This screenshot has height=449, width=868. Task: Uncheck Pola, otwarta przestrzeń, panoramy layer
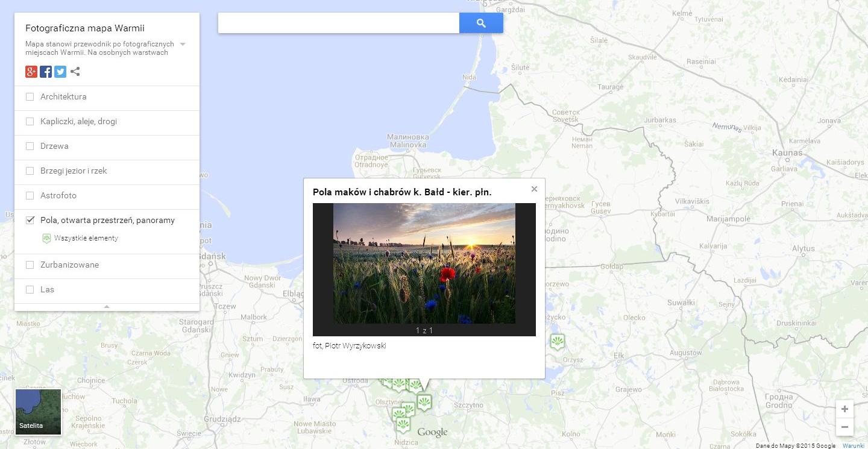(x=30, y=220)
